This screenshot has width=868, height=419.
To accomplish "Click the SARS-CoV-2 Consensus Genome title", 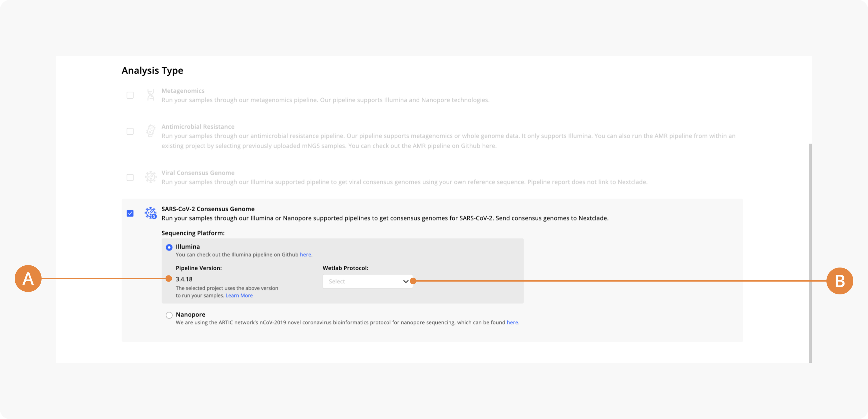I will (x=208, y=209).
